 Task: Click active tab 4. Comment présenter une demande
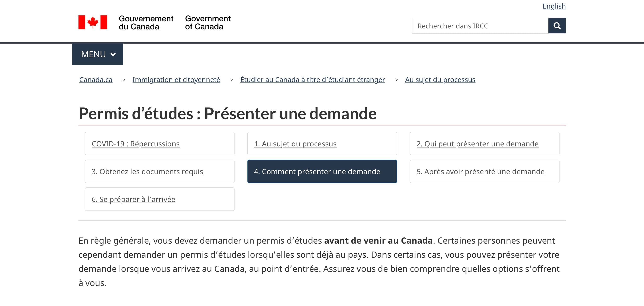(x=317, y=172)
